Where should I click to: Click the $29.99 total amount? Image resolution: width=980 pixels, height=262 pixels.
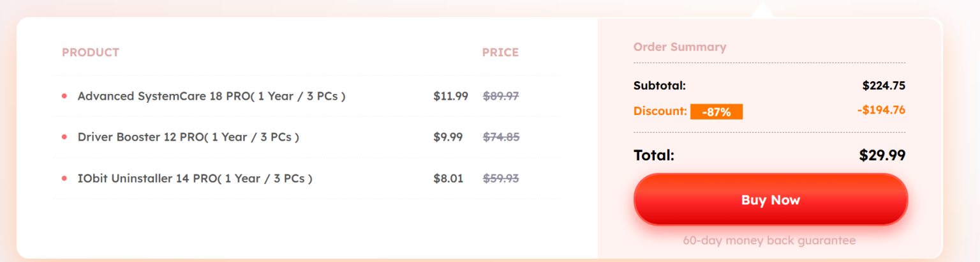point(882,155)
